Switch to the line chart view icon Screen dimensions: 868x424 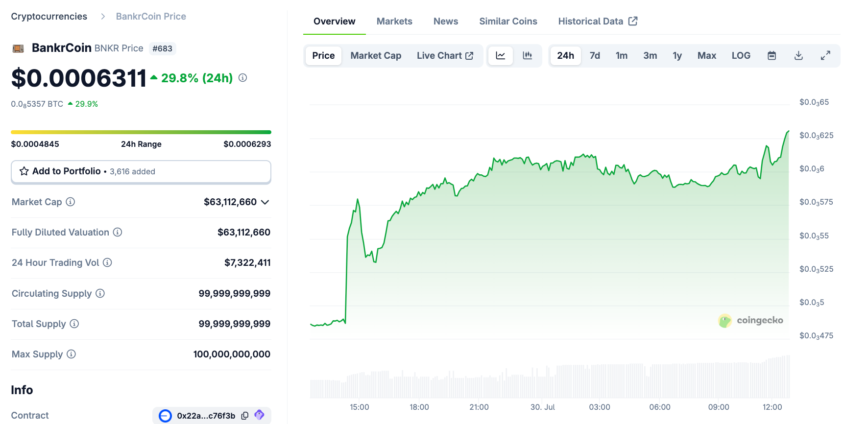[500, 56]
